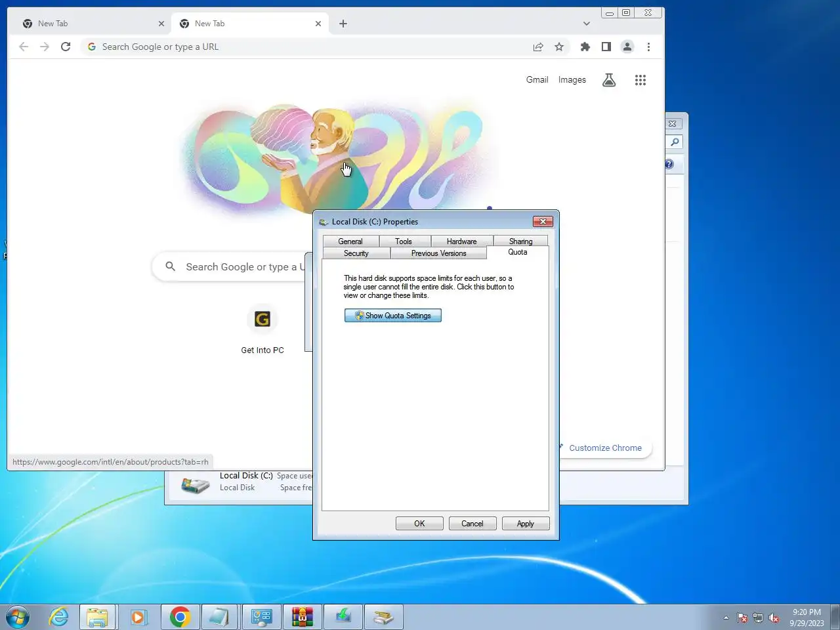Toggle the Chrome side panel icon
The width and height of the screenshot is (840, 630).
tap(606, 47)
